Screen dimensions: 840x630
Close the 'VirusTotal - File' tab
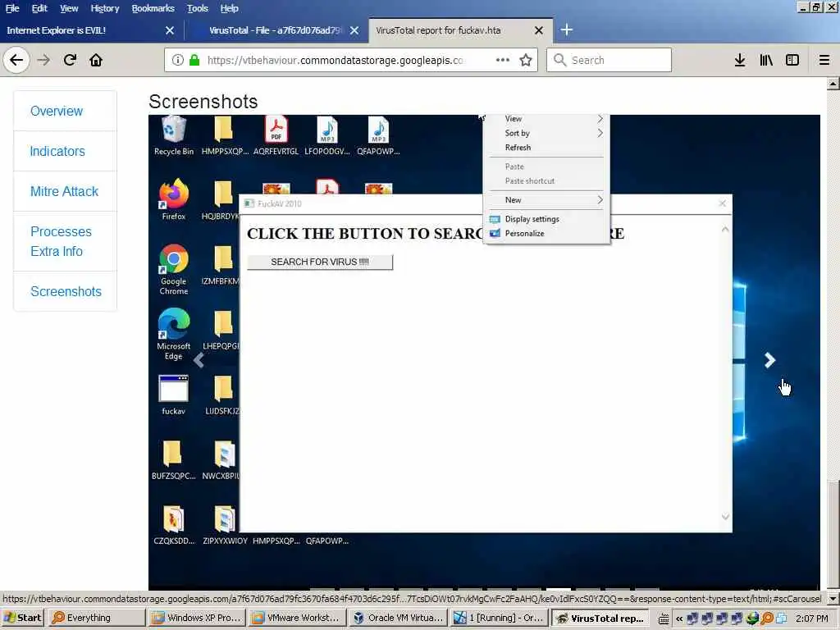[x=354, y=30]
